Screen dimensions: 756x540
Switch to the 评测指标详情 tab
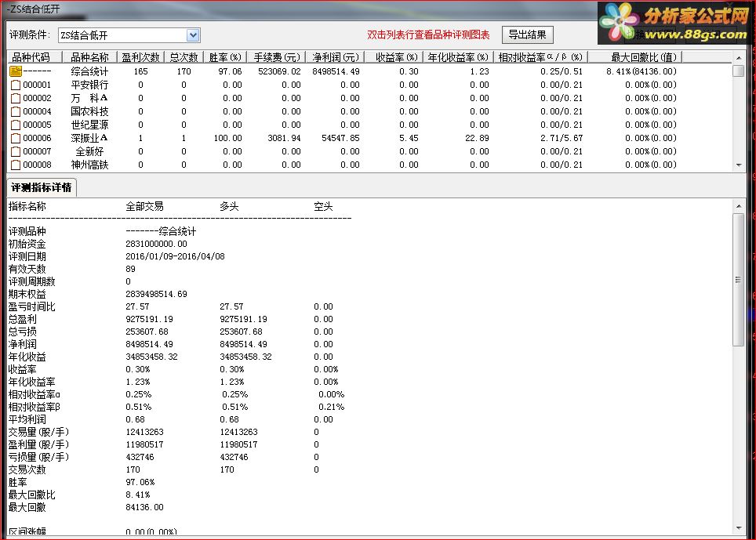point(42,187)
